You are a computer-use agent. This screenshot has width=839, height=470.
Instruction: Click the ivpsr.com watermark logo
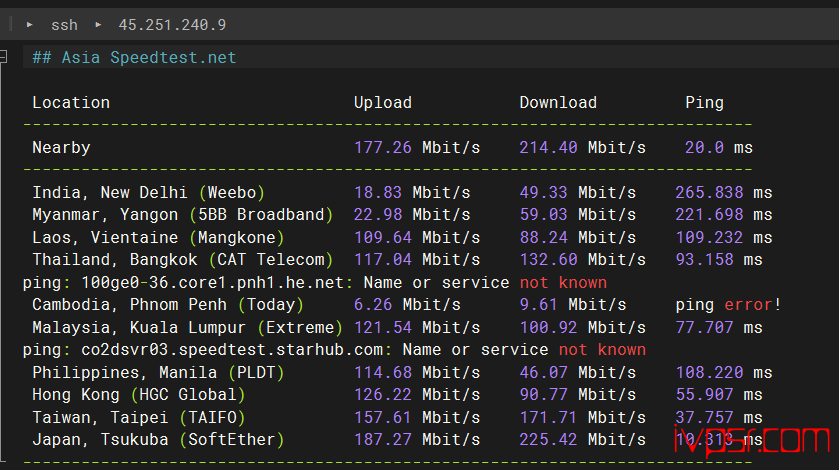760,440
